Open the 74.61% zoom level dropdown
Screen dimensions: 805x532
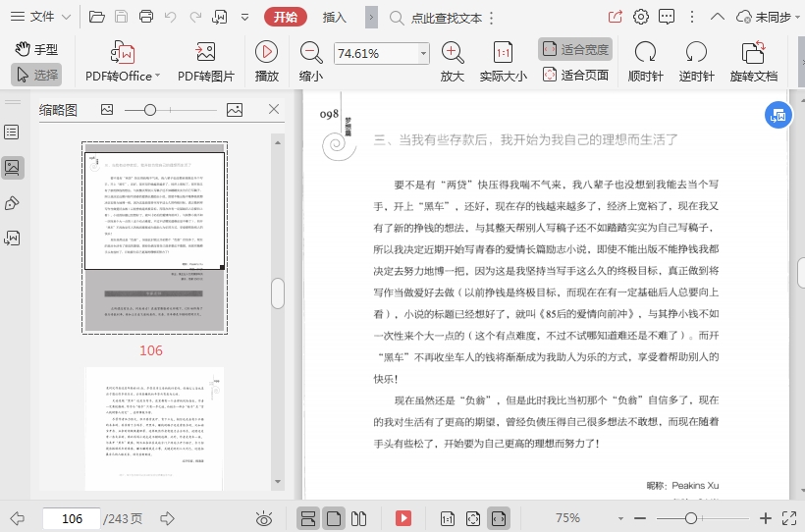pyautogui.click(x=424, y=53)
